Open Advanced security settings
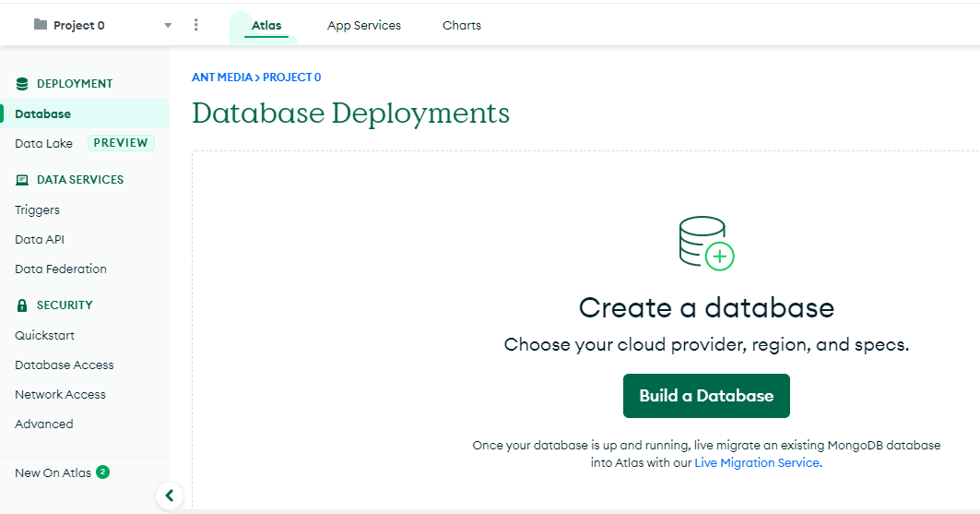Viewport: 980px width, 514px height. click(x=43, y=424)
